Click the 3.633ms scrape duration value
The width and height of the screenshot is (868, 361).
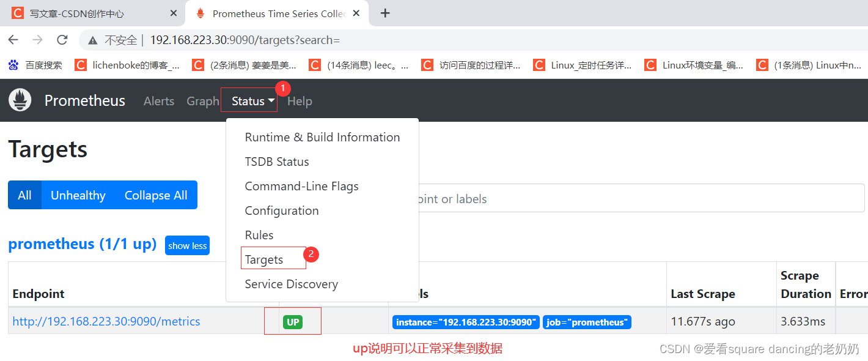pyautogui.click(x=803, y=321)
